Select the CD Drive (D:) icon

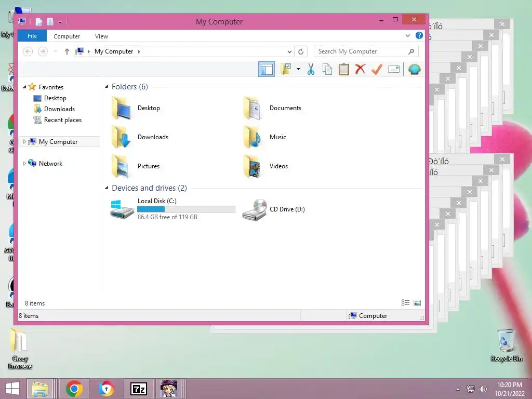coord(255,209)
